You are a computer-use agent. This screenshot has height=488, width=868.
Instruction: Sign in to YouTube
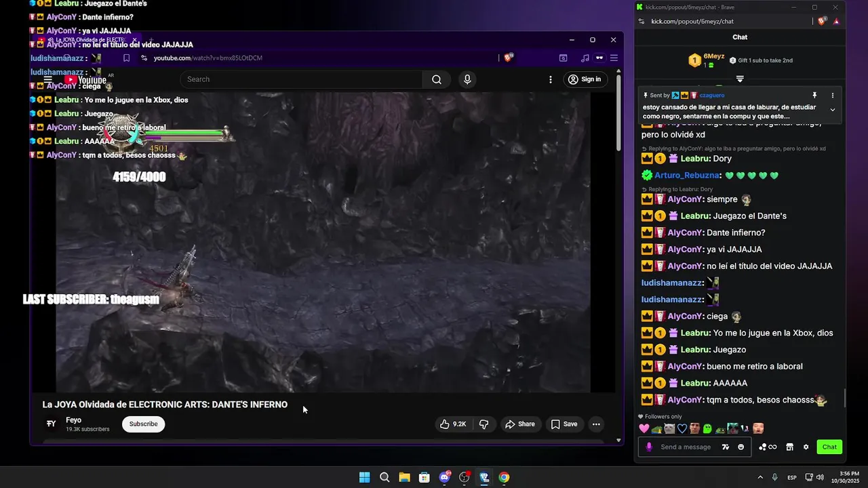point(585,79)
